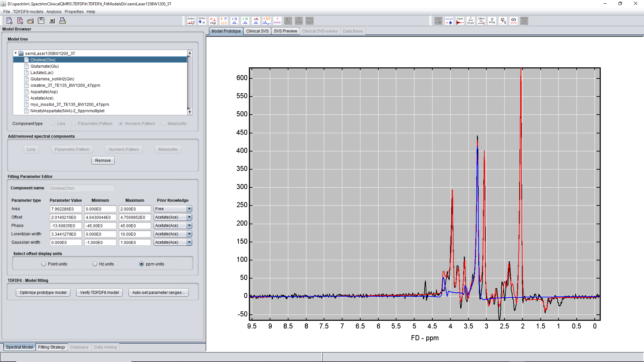Click the save floppy disk icon
The image size is (644, 362).
(x=41, y=21)
